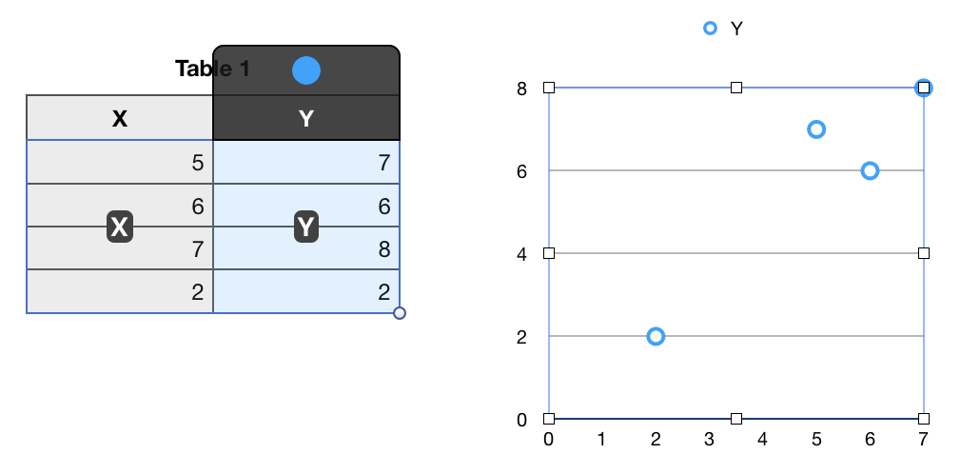Click the chart's top-middle square selection handle
This screenshot has width=980, height=474.
tap(736, 88)
